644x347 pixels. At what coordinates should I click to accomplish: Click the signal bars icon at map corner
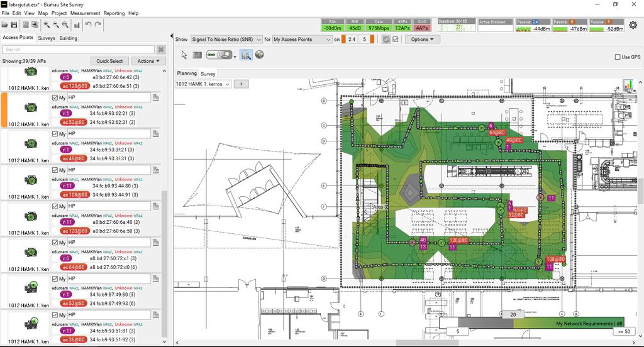[628, 85]
